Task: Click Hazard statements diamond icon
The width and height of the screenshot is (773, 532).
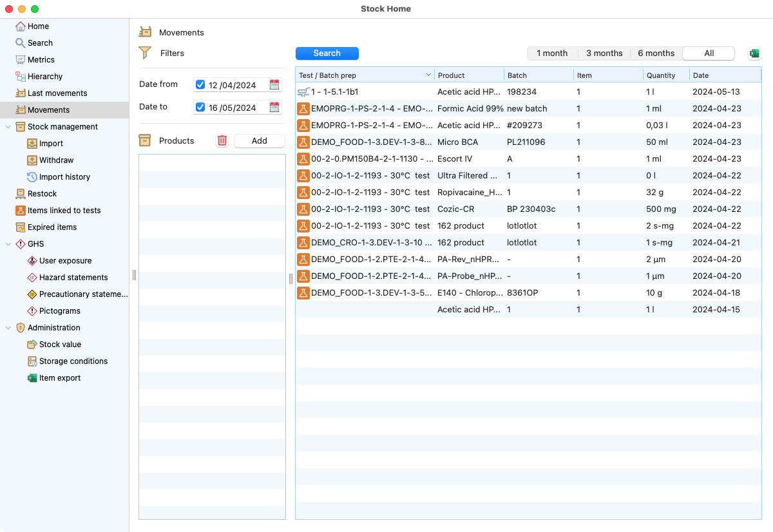Action: tap(32, 278)
